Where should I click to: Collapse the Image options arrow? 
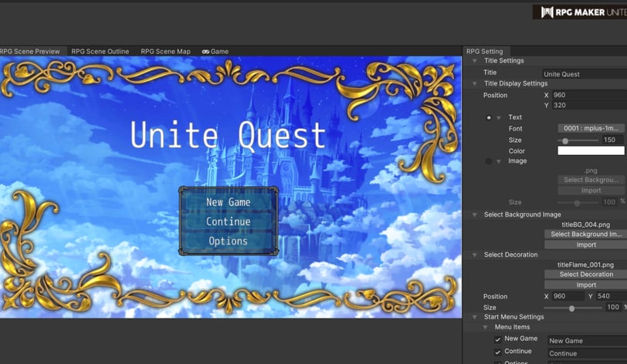click(x=499, y=161)
